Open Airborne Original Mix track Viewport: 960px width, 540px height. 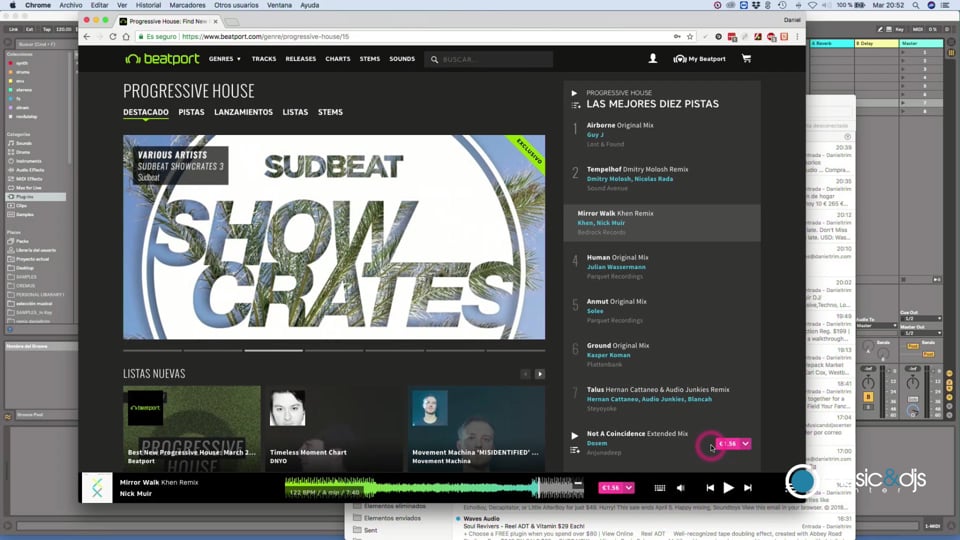coord(620,125)
